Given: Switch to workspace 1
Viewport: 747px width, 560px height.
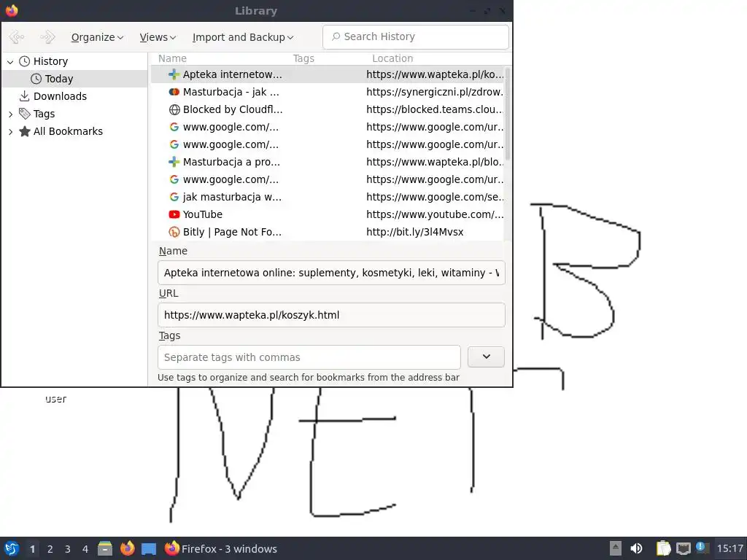Looking at the screenshot, I should pos(32,549).
